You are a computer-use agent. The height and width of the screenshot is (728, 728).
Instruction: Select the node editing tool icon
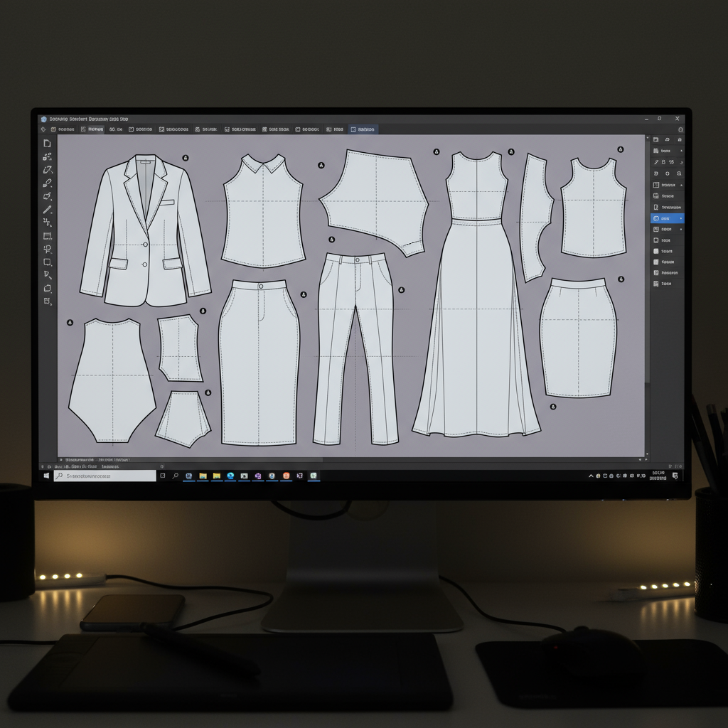pos(47,157)
